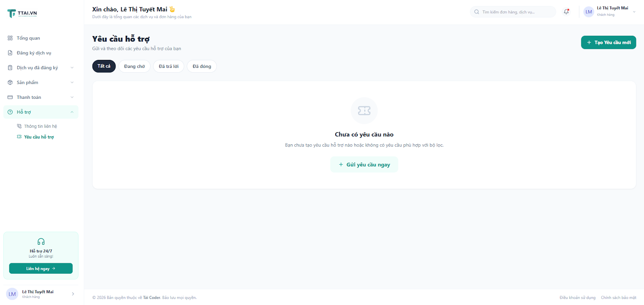This screenshot has height=305, width=644.
Task: Click Tạo Yêu cầu mới button
Action: pos(609,43)
